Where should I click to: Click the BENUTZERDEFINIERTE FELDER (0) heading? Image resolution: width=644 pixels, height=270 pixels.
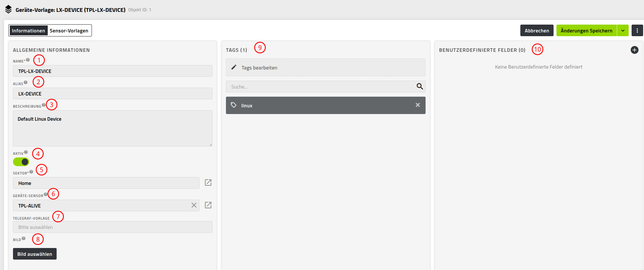482,50
